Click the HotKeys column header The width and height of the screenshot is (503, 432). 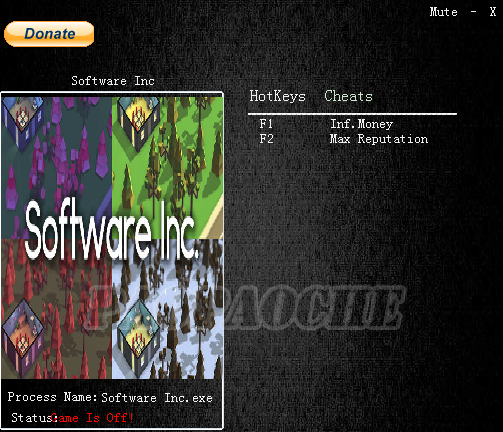tap(277, 96)
